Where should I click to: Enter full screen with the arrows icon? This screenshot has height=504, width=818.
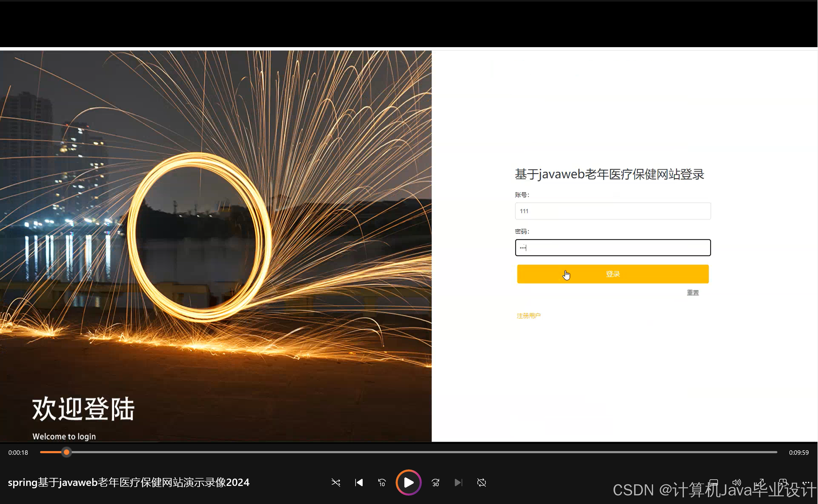click(760, 482)
